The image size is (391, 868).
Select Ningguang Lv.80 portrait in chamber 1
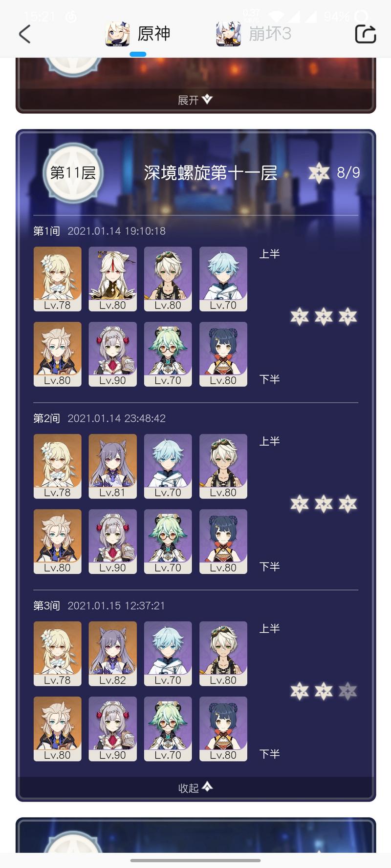[x=113, y=279]
